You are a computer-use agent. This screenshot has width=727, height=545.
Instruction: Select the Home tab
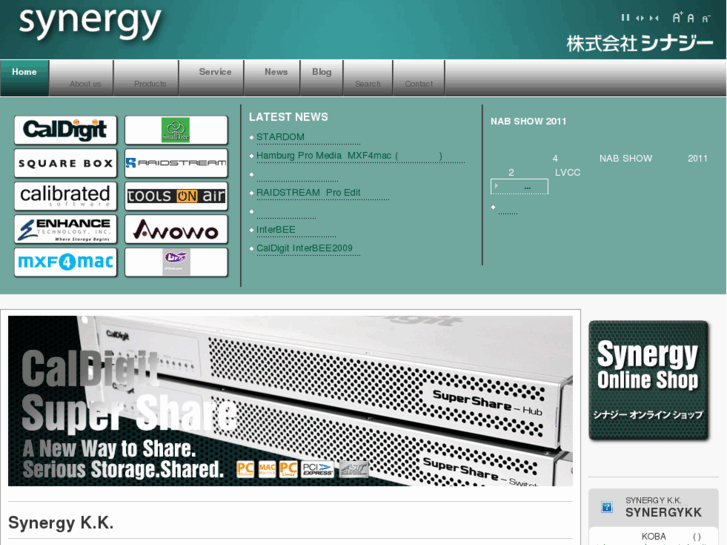[24, 77]
